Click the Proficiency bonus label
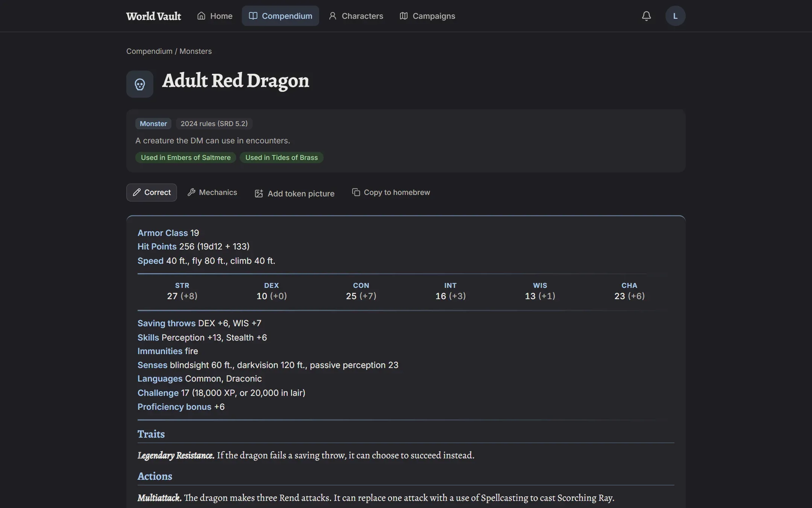This screenshot has width=812, height=508. coord(174,407)
